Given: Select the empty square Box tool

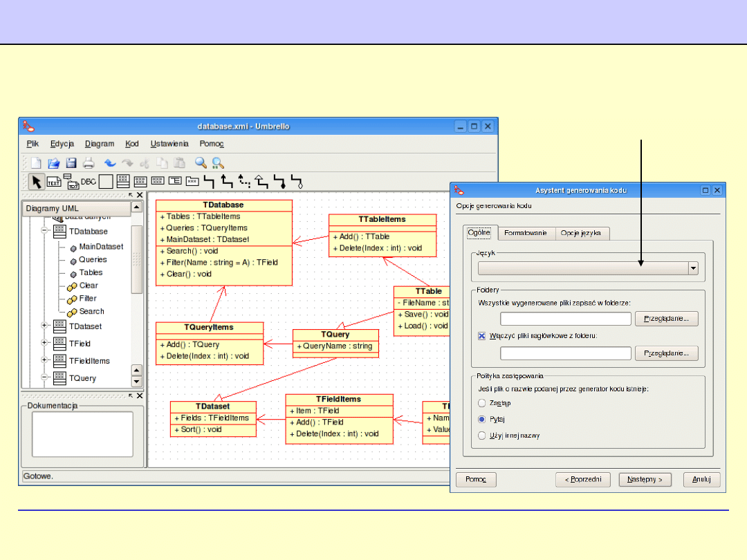Looking at the screenshot, I should (105, 182).
